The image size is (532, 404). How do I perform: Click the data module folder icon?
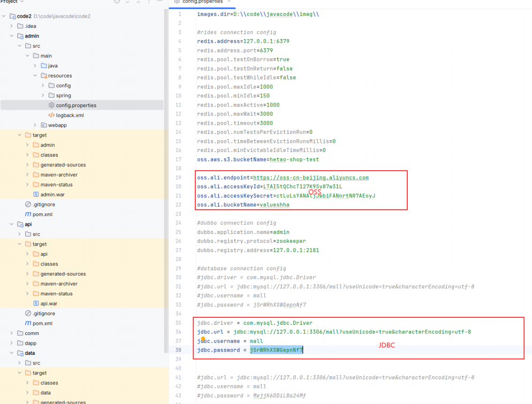tap(20, 353)
